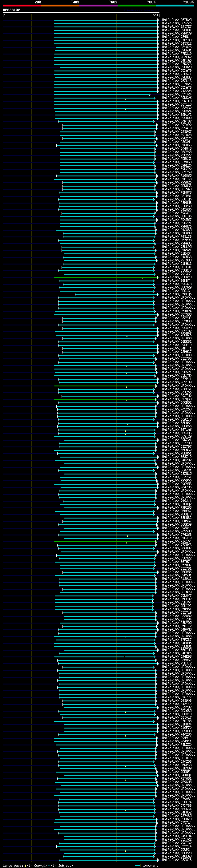
Task: Click the UniRef100_Q9LD28 label
Action: click(176, 67)
